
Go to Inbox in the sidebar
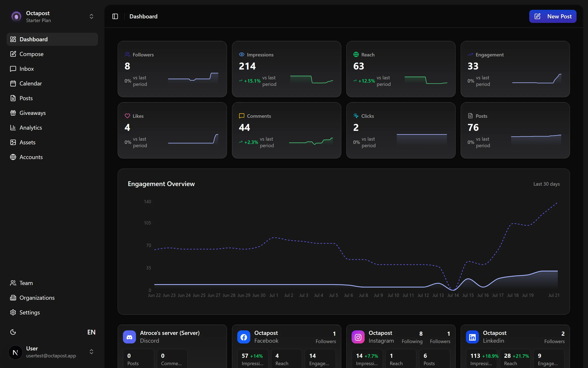point(52,69)
